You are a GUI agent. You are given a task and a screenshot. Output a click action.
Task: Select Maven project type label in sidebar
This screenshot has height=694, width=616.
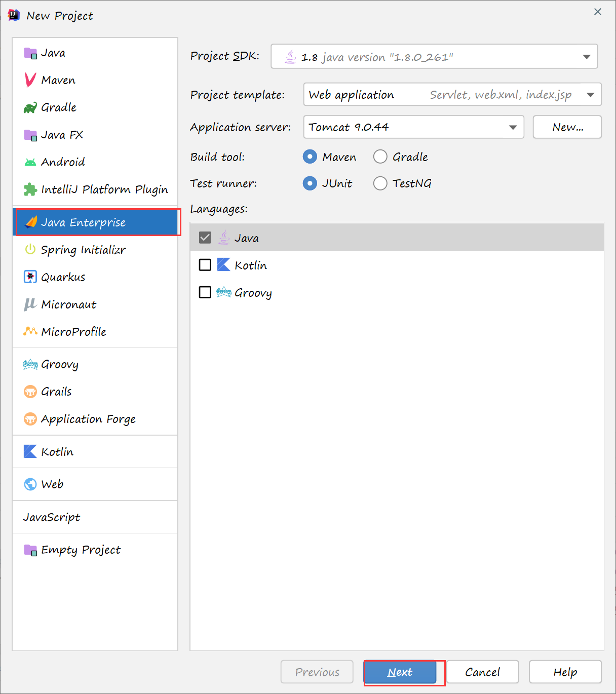[58, 80]
